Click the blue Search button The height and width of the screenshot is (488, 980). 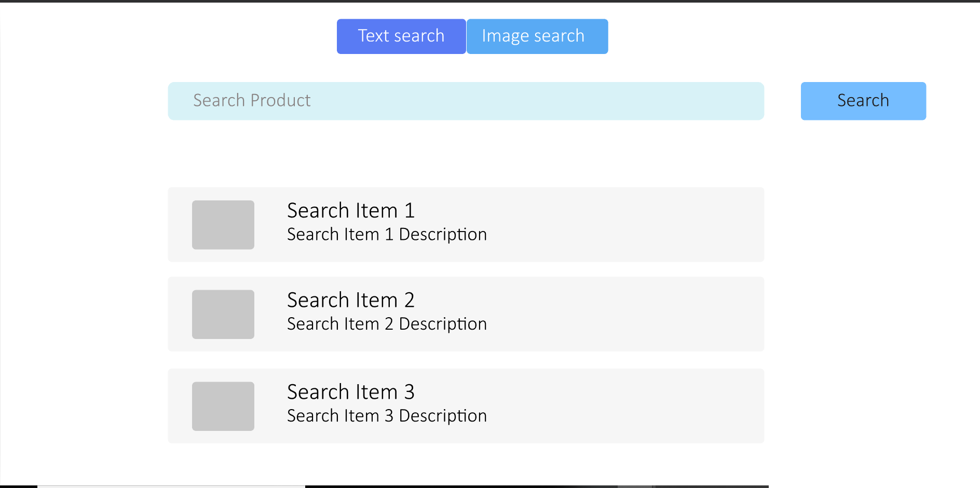coord(863,101)
